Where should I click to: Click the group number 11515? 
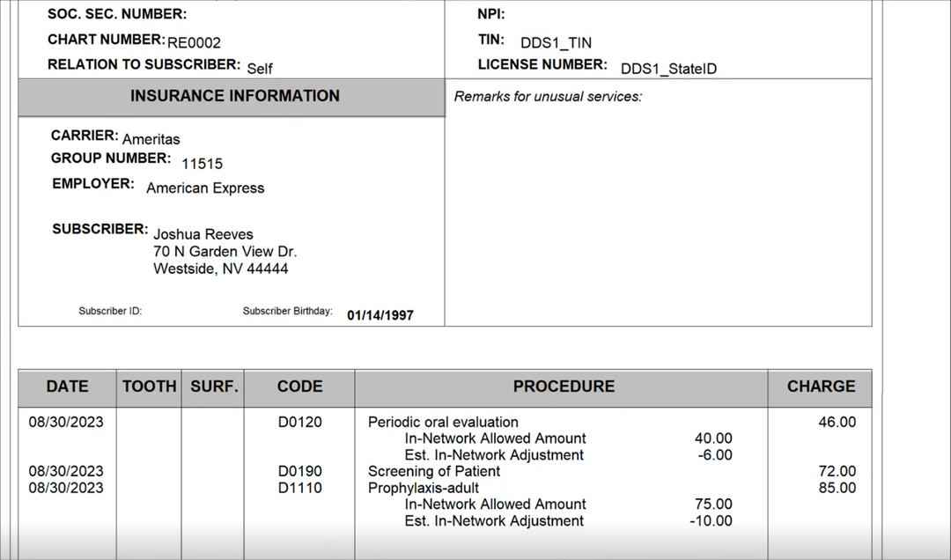point(202,164)
